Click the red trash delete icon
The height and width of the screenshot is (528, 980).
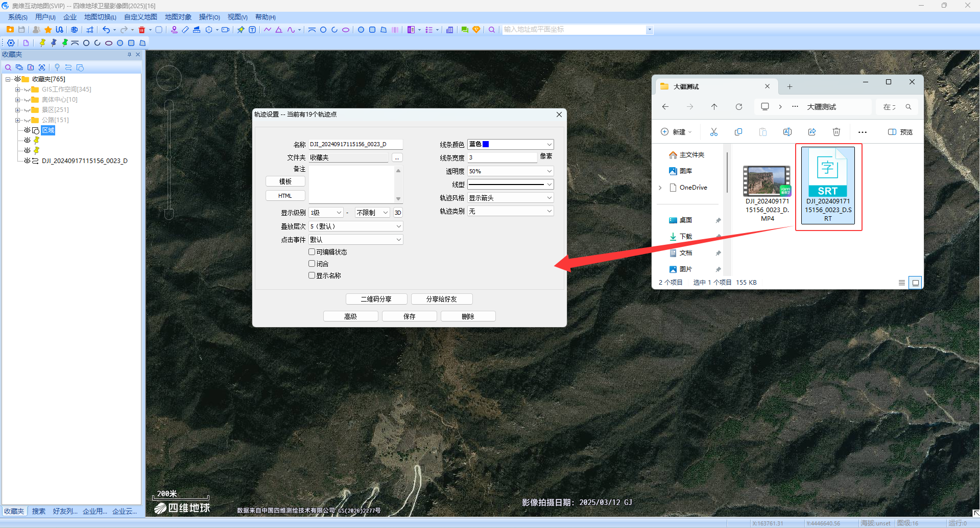[142, 30]
